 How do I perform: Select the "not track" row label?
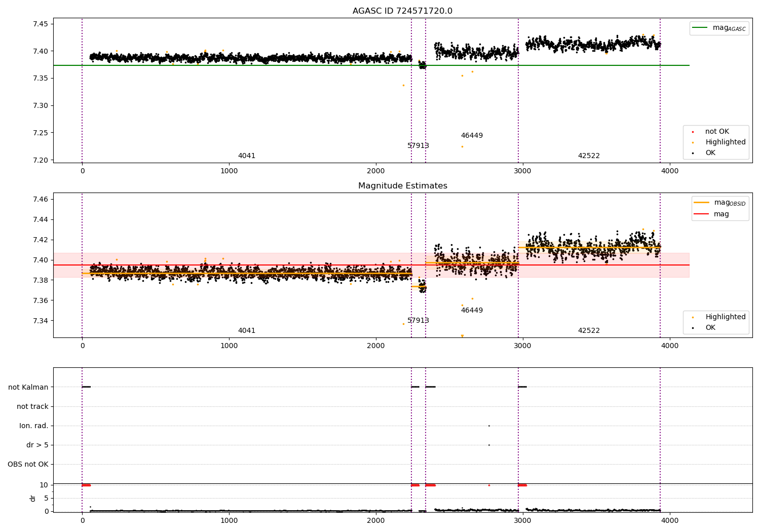click(32, 406)
